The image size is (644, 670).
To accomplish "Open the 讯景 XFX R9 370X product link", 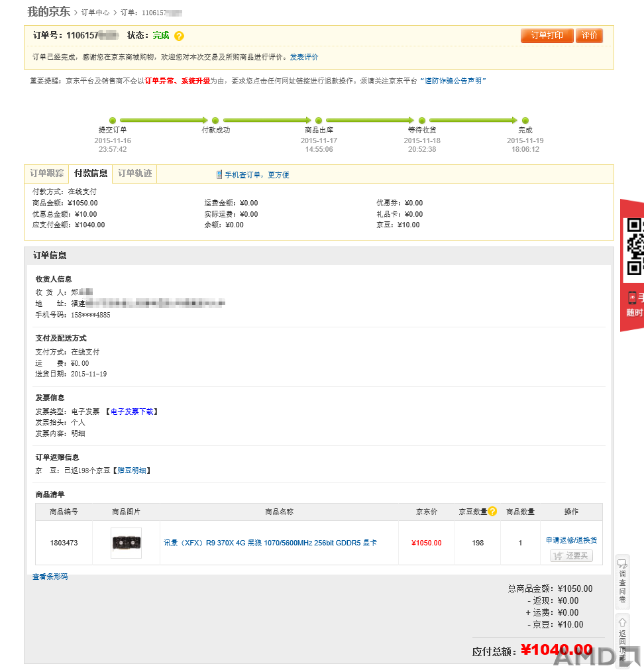I will click(270, 543).
